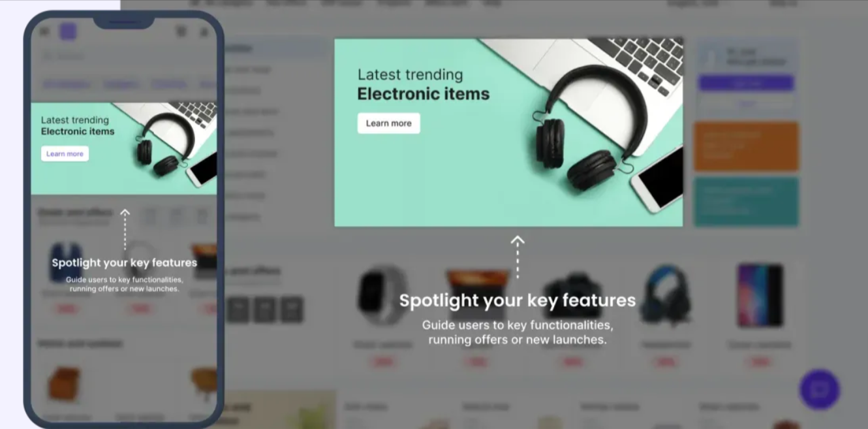This screenshot has width=868, height=429.
Task: Click the dashed up arrow inside phone mockup
Action: point(125,229)
